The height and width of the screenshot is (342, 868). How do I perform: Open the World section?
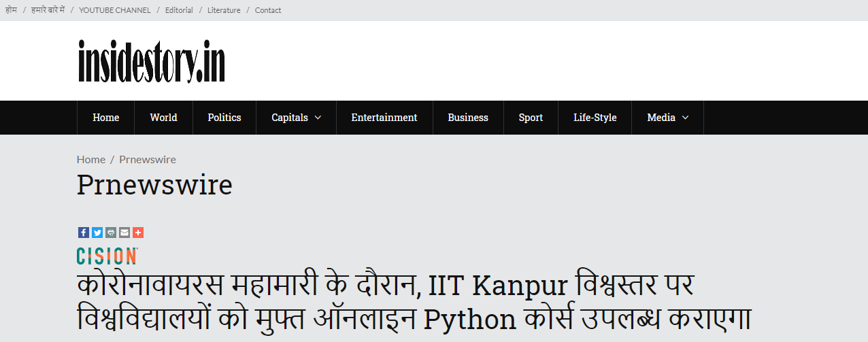coord(163,118)
